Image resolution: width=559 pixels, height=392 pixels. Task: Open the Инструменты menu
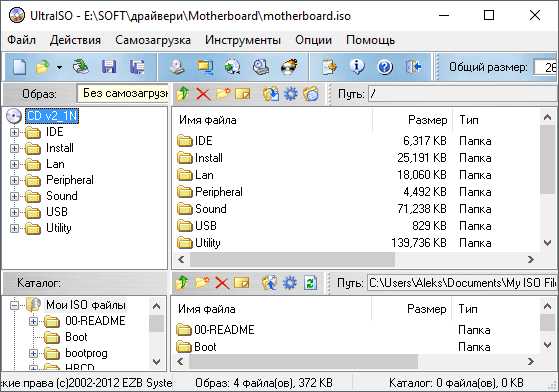243,40
